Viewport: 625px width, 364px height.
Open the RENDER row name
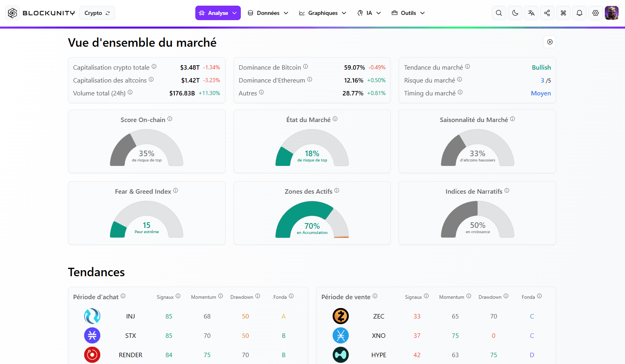[x=130, y=355]
